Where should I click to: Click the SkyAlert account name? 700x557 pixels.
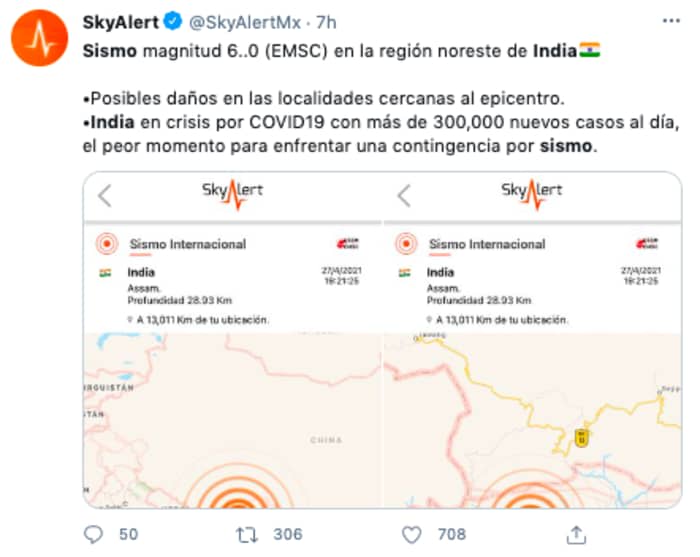[x=121, y=22]
